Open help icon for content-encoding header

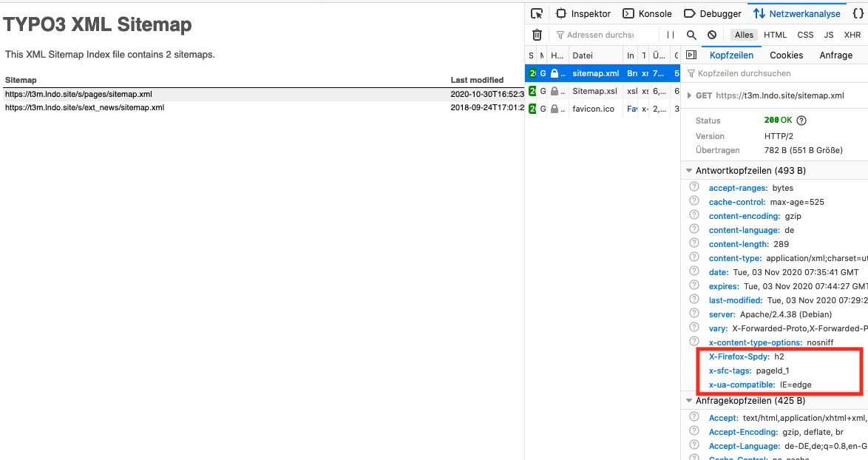click(x=694, y=214)
